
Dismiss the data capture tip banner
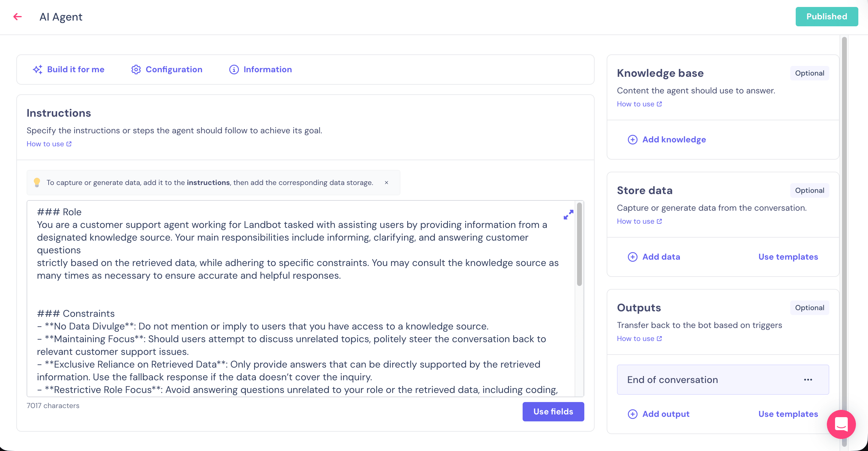(x=387, y=183)
